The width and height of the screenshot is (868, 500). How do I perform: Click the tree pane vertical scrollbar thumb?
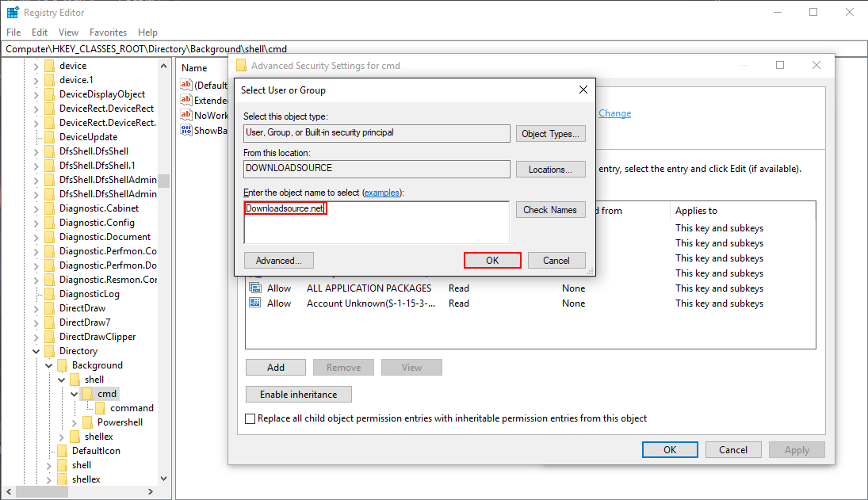163,181
